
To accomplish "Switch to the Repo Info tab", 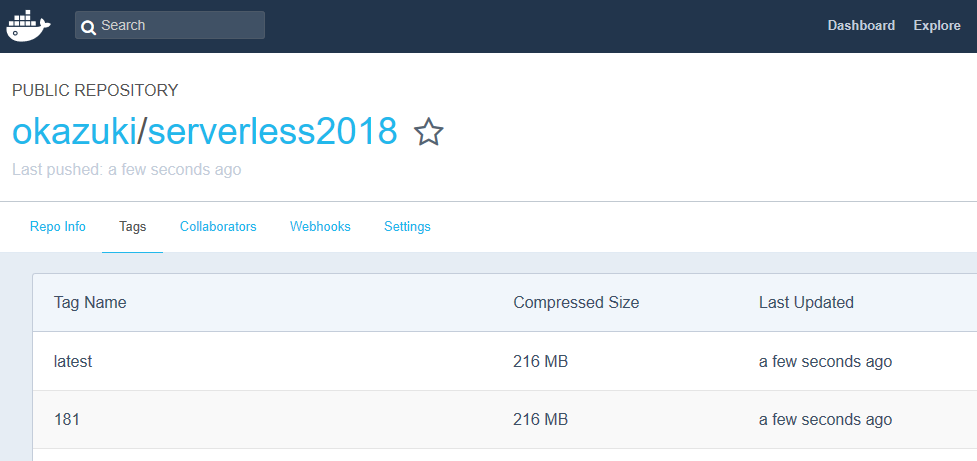I will (x=57, y=227).
